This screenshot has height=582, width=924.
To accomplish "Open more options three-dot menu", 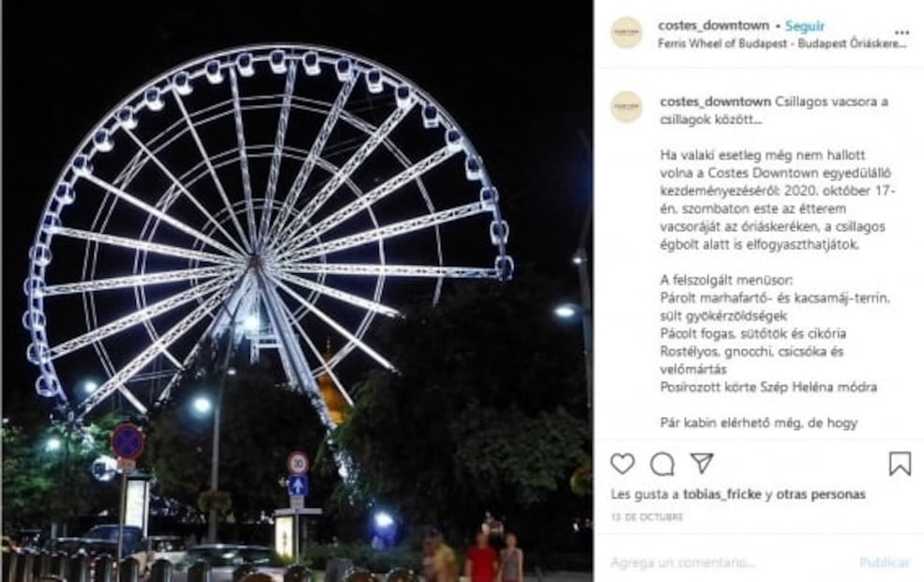I will coord(901,33).
